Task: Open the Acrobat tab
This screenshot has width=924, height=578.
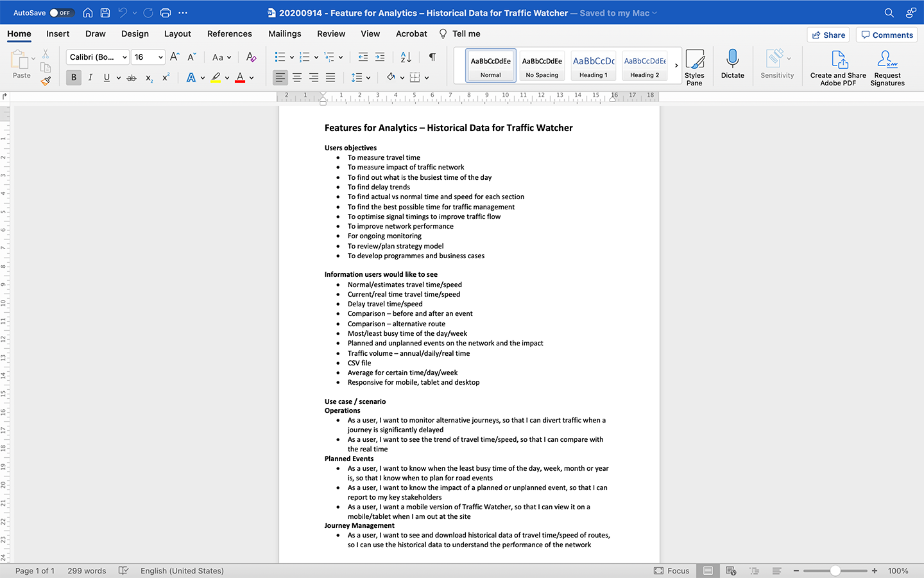Action: tap(411, 33)
